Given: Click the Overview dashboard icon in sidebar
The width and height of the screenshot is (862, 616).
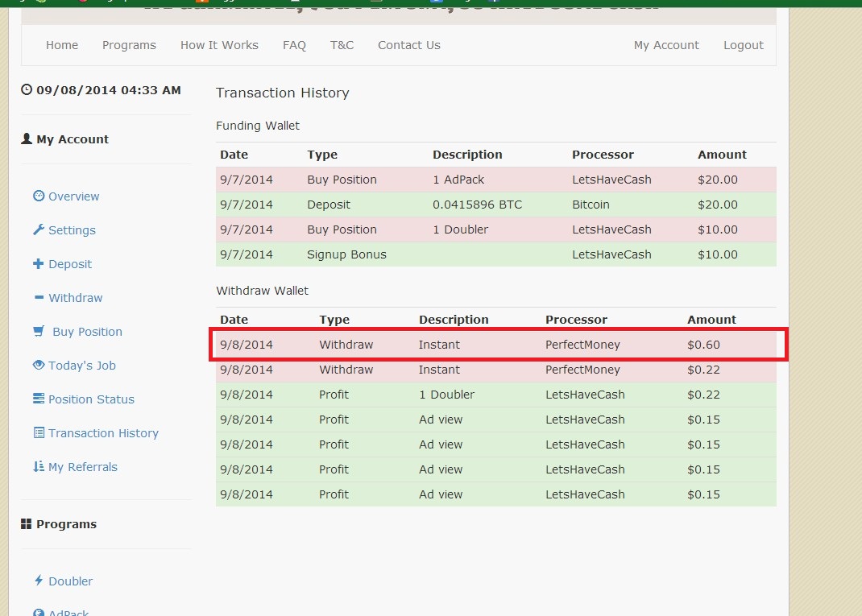Looking at the screenshot, I should [x=38, y=196].
